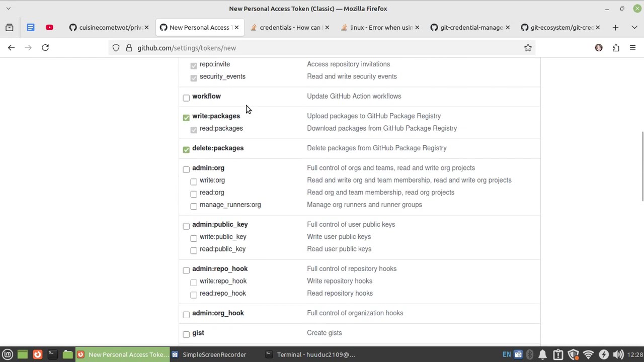The height and width of the screenshot is (362, 644).
Task: Open the notifications bell tray icon
Action: click(x=543, y=354)
